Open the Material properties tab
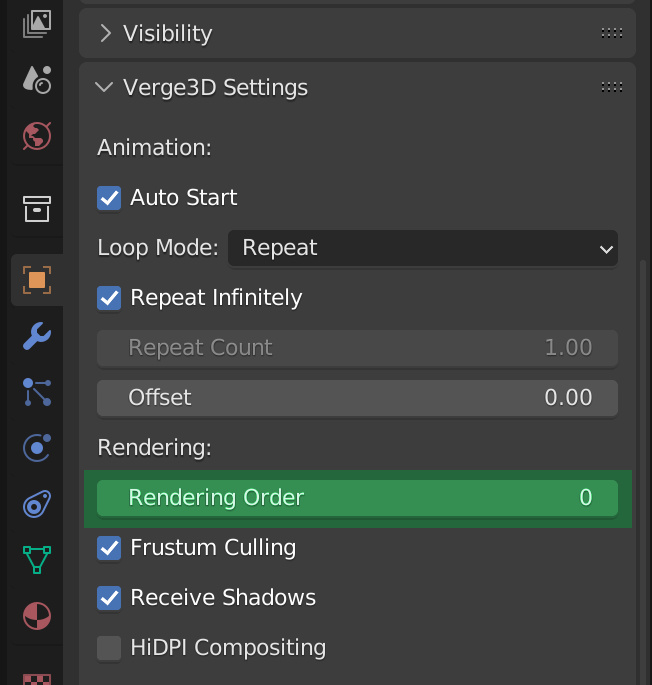Image resolution: width=652 pixels, height=685 pixels. pyautogui.click(x=37, y=615)
